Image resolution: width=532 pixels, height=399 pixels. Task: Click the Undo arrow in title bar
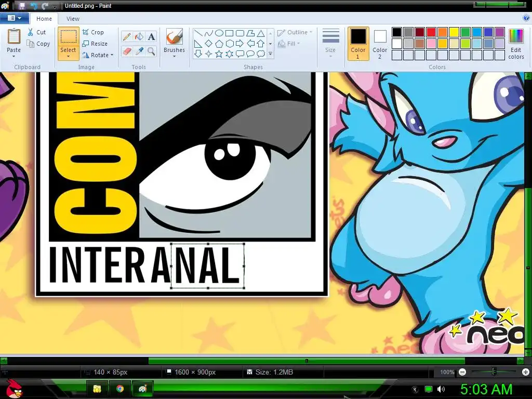34,6
